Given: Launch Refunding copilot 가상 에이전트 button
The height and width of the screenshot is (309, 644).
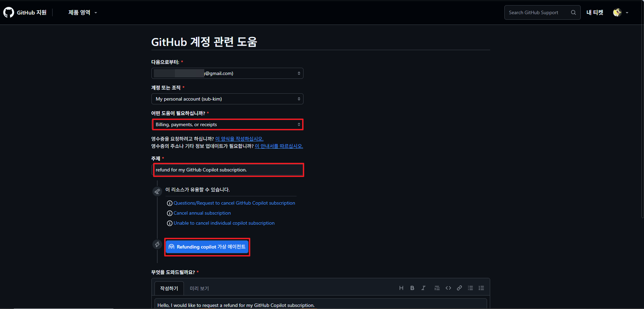Looking at the screenshot, I should tap(207, 247).
